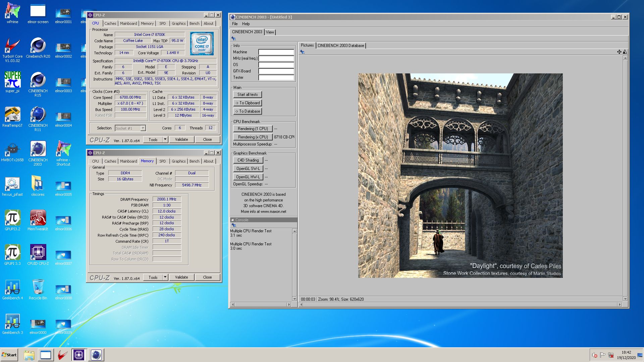Open the elmor-screen desktop file

click(38, 13)
